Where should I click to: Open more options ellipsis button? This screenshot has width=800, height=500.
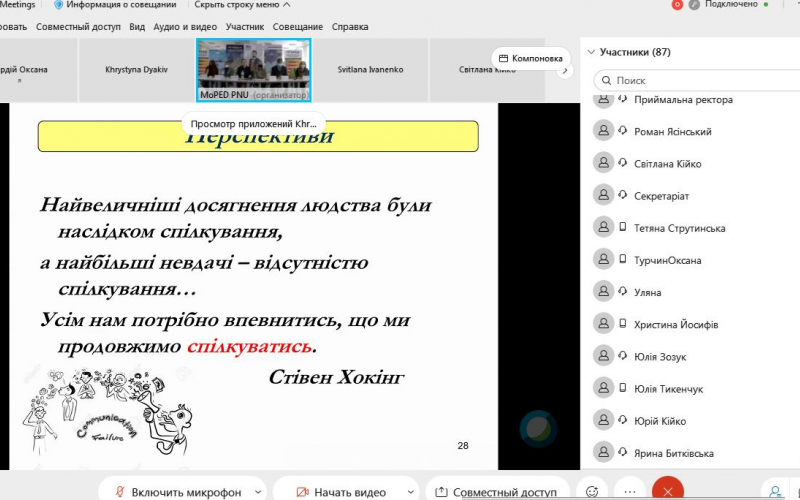click(x=630, y=491)
